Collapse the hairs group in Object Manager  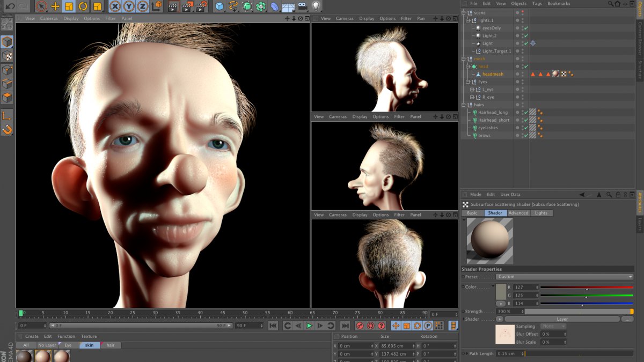(x=464, y=105)
